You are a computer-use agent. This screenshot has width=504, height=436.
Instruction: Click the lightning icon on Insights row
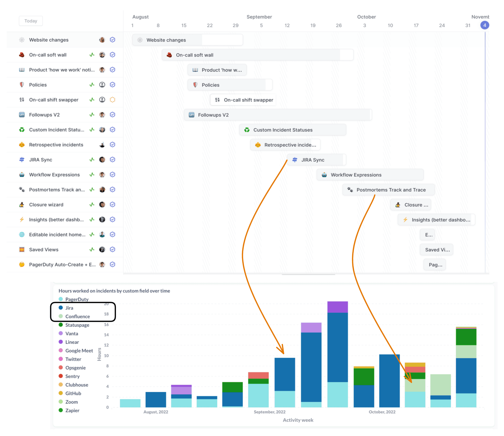coord(22,219)
